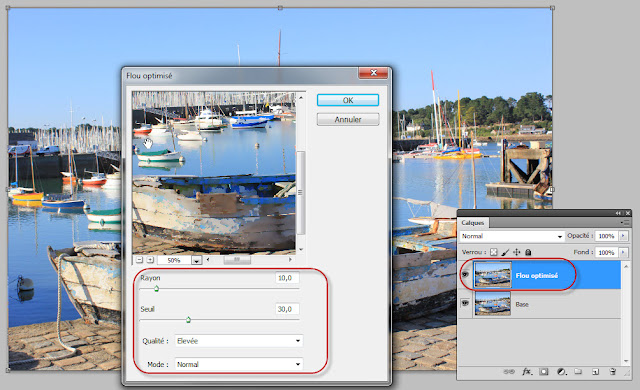Click the preview horizontal scrollbar thumb

click(237, 259)
